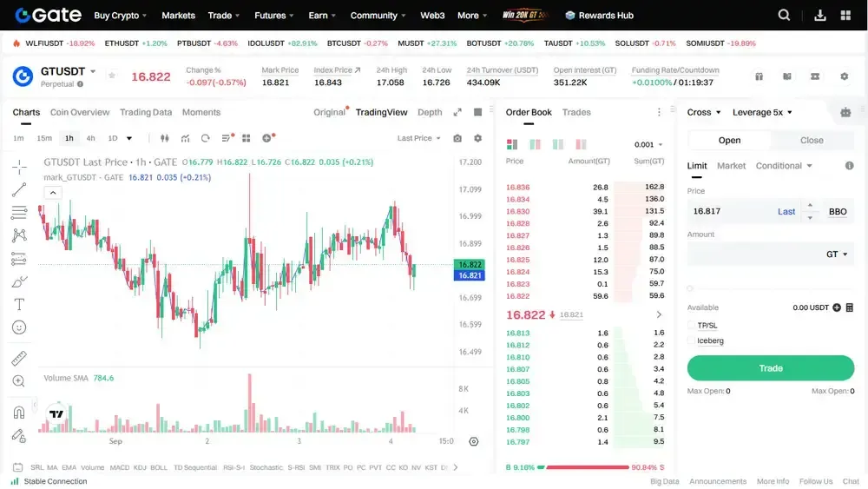Open the indicators icon in chart toolbar
Screen dimensions: 868x489
(x=185, y=138)
